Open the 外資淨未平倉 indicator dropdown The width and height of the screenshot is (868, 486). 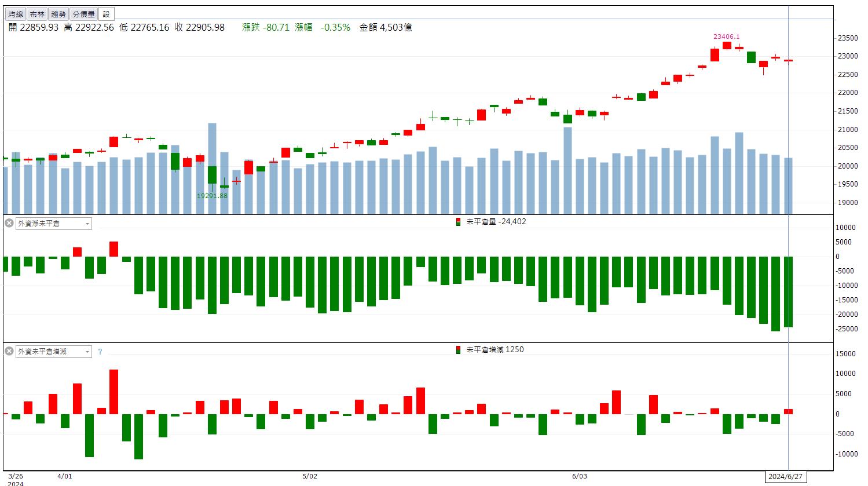tap(53, 223)
